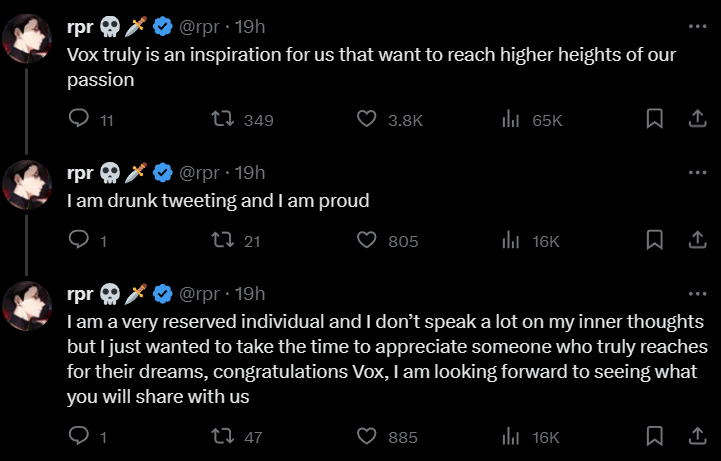View analytics of the 65K views tweet
This screenshot has width=721, height=461.
511,120
